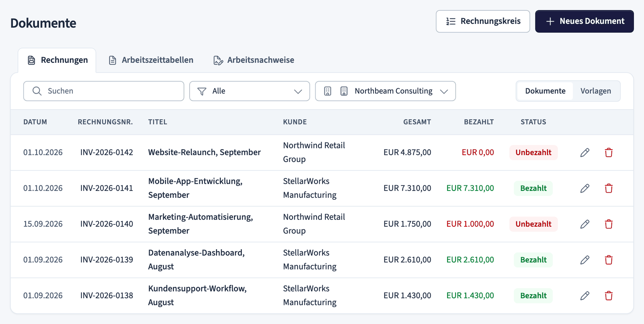
Task: Delete INV-2026-0139 using trash icon
Action: [x=609, y=260]
